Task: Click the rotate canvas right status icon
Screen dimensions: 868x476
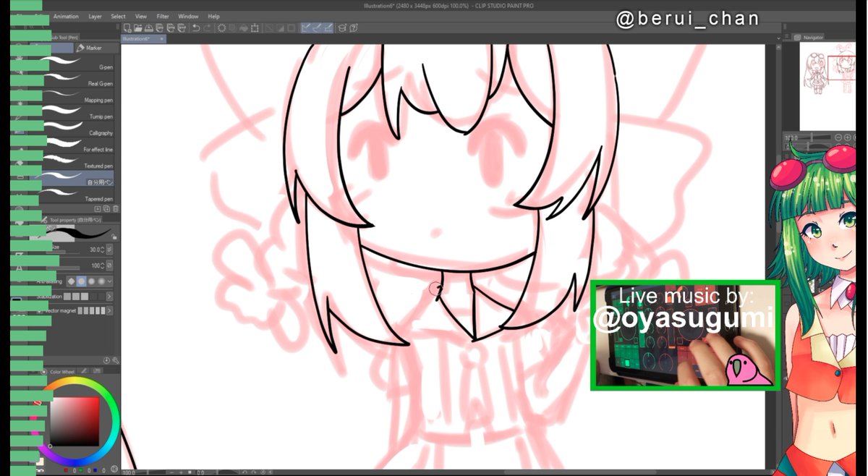Action: point(255,472)
